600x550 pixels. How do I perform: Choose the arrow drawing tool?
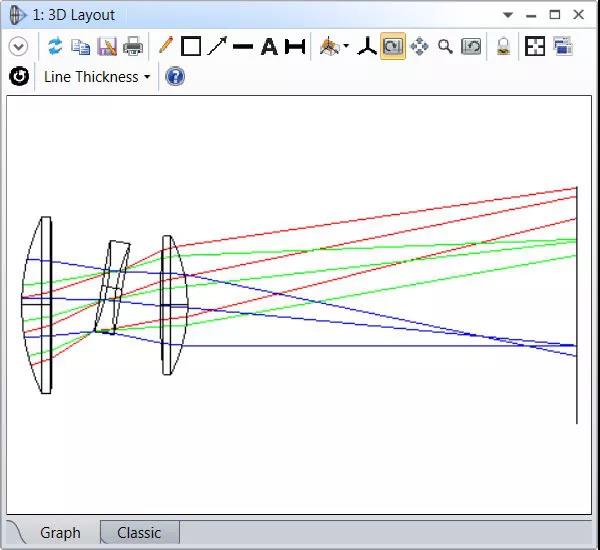[x=217, y=47]
